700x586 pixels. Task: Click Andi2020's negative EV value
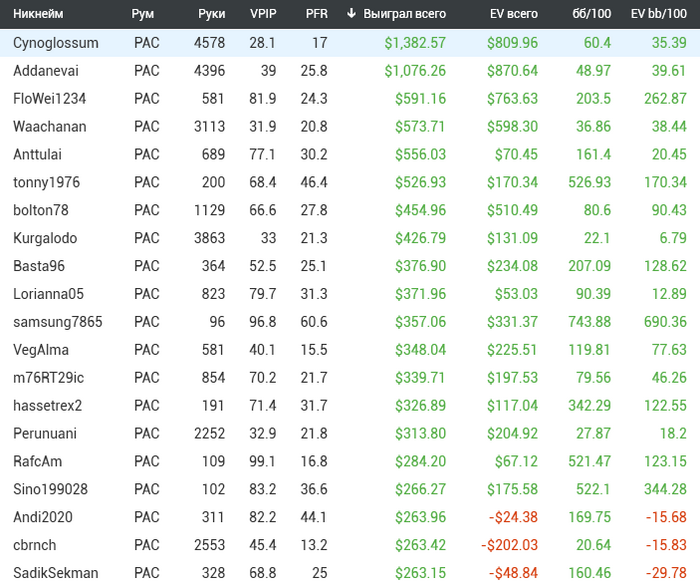[512, 517]
